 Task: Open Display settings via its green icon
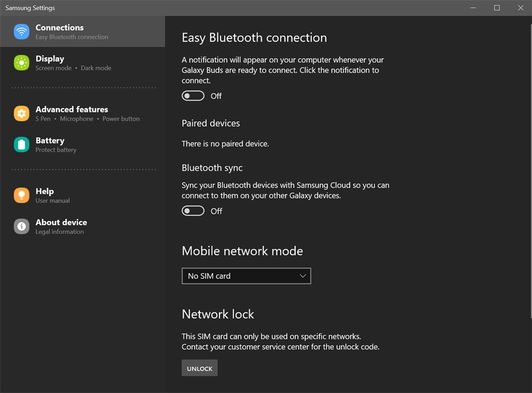tap(21, 63)
